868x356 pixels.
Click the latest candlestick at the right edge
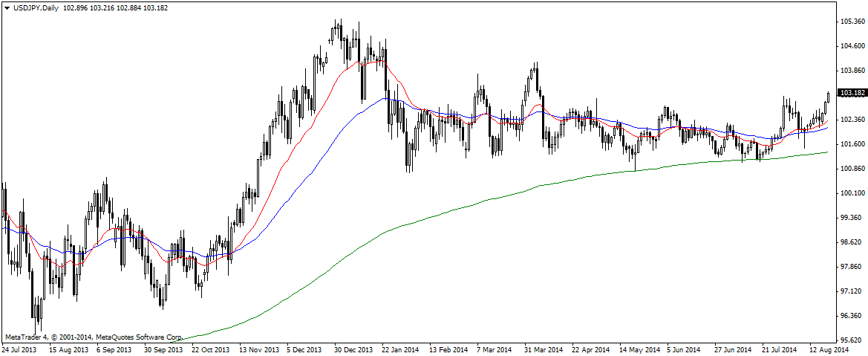828,97
